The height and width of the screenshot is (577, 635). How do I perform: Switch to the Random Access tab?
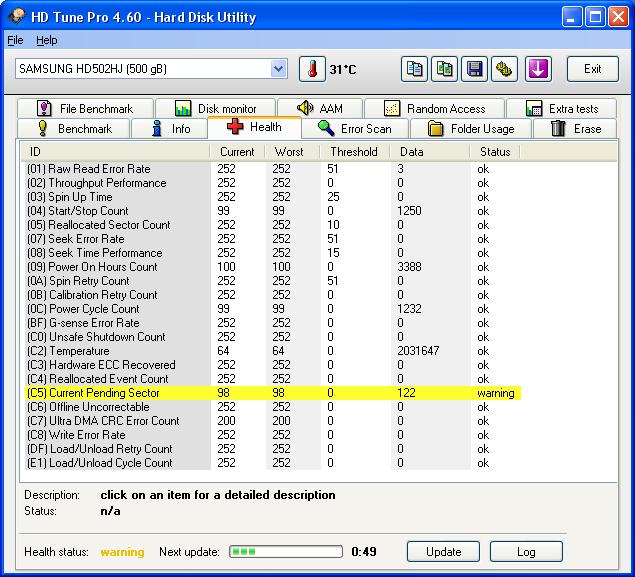point(434,109)
